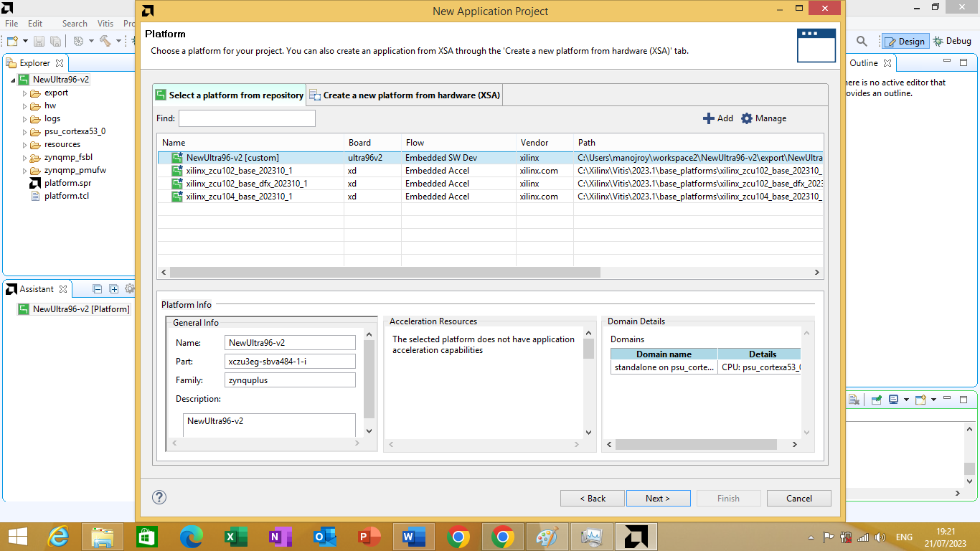Image resolution: width=980 pixels, height=551 pixels.
Task: Click the platform Name field NewUltra96-v2
Action: click(x=290, y=343)
